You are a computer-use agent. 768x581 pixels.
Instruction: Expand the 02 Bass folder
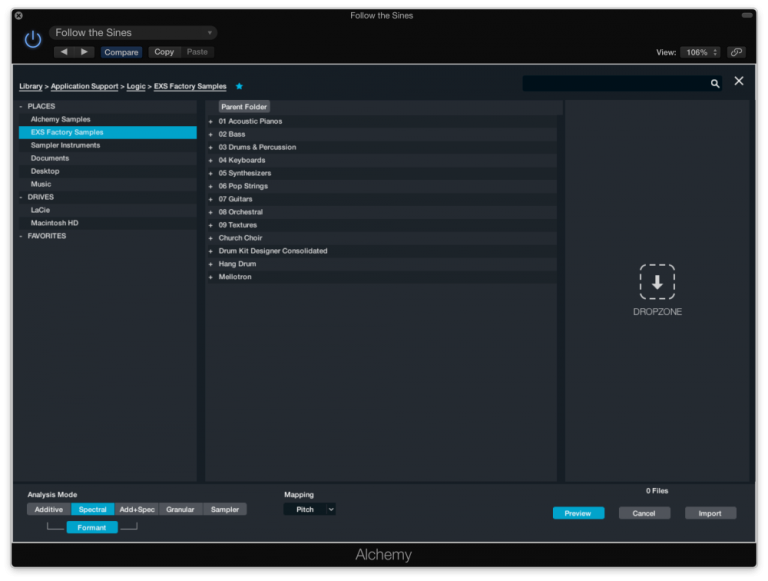click(x=211, y=134)
